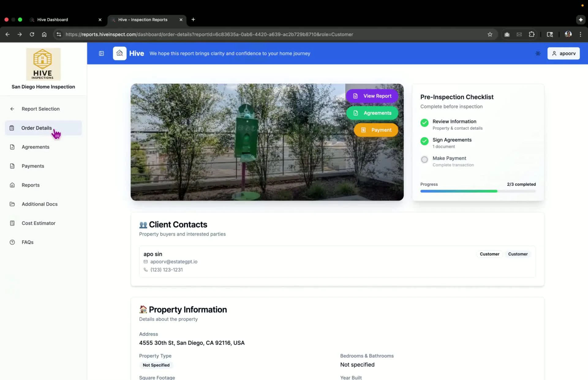Click the browser back arrow
This screenshot has width=588, height=380.
pos(8,35)
